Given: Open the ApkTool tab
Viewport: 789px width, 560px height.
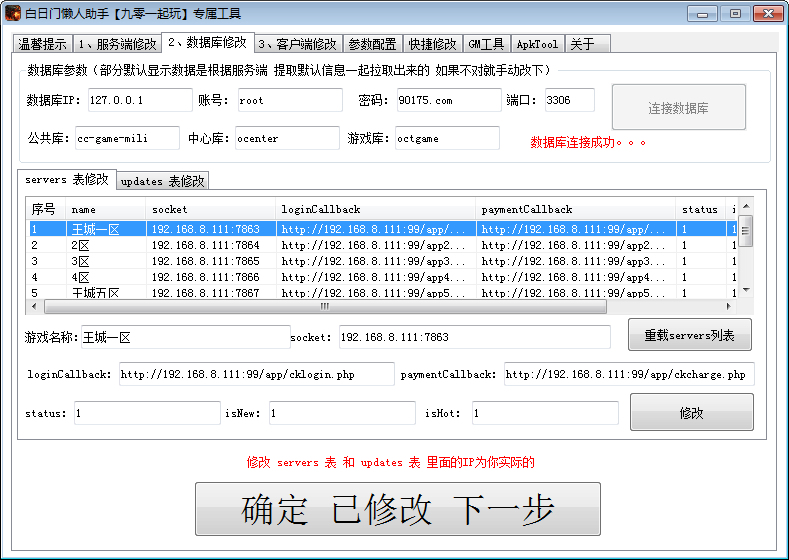Looking at the screenshot, I should 538,44.
